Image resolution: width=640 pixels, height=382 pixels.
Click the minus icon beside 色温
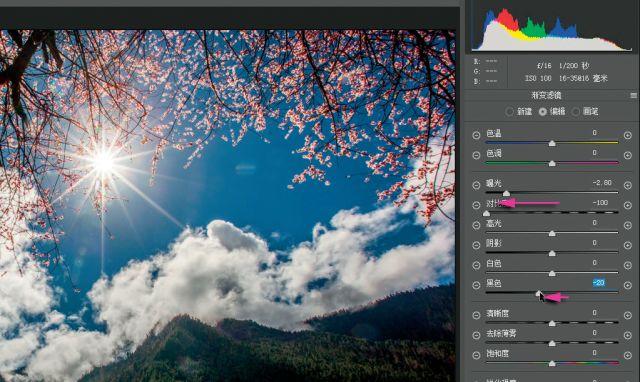click(476, 135)
